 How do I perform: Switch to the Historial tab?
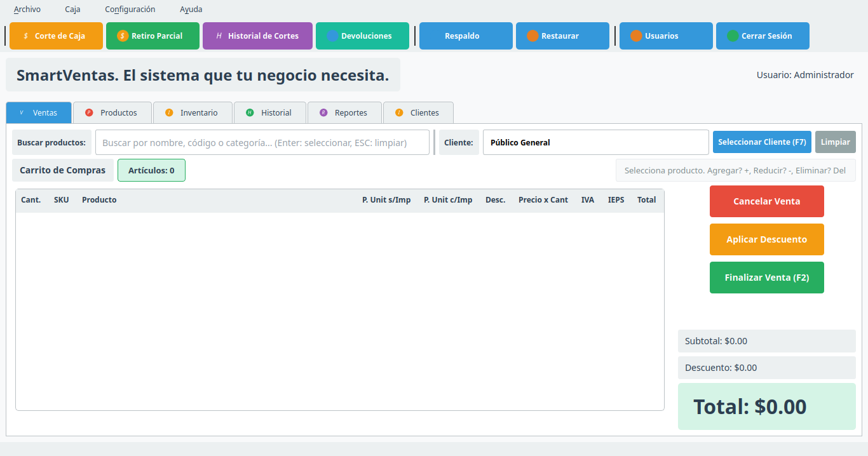coord(270,112)
